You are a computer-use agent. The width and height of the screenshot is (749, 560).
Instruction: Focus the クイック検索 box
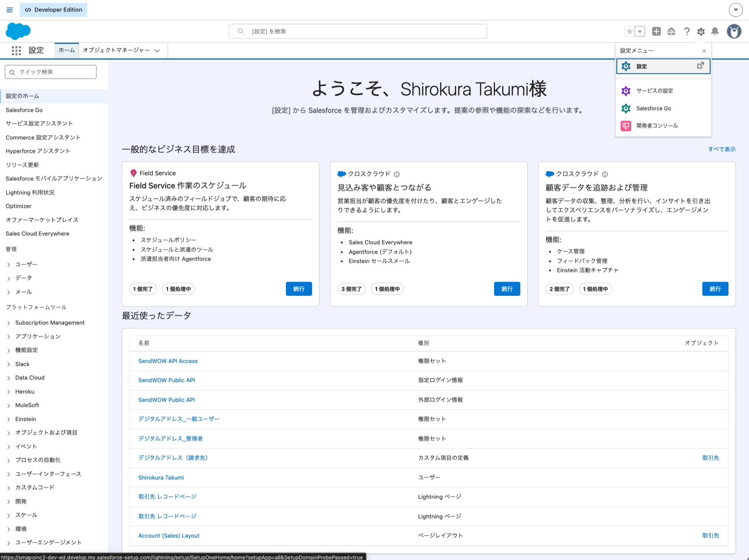(51, 72)
